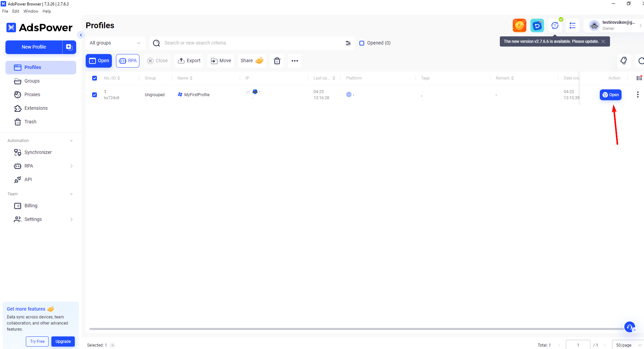Click the search filter settings icon

(x=348, y=43)
